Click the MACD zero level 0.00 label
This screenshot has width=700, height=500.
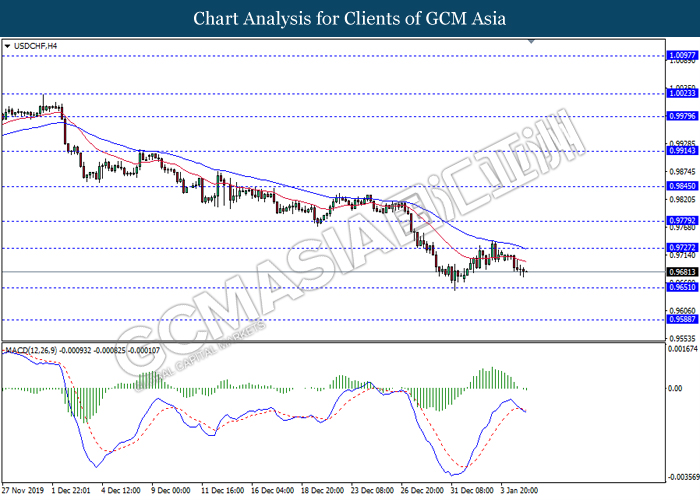(677, 415)
